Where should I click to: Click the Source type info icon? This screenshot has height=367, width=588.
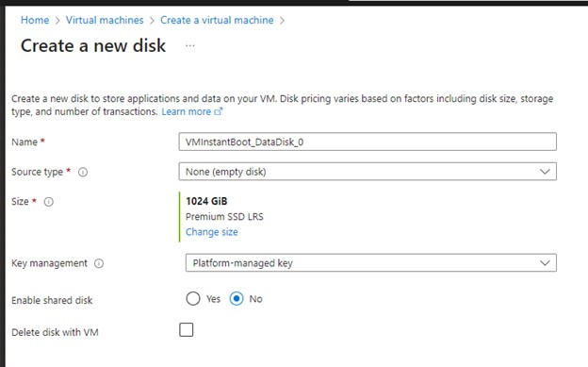tap(83, 172)
